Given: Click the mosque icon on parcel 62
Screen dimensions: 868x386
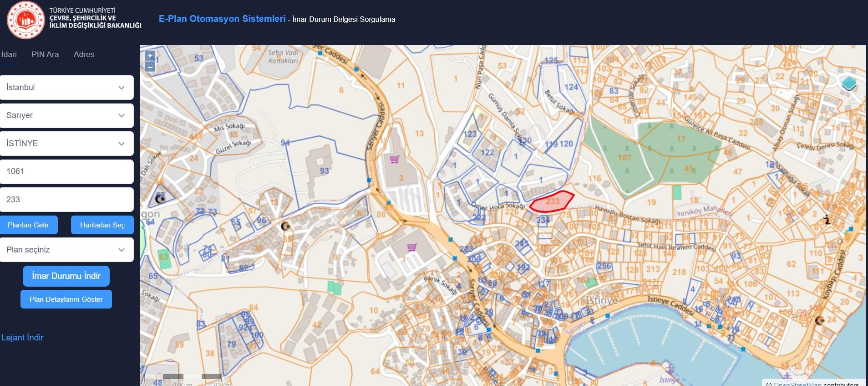Looking at the screenshot, I should coord(160,198).
